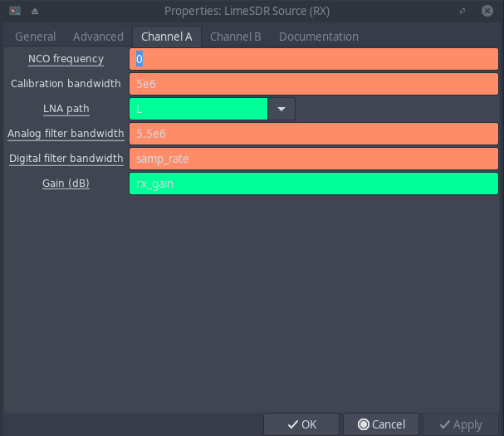Close the Properties dialog with the X button
Screen dimensions: 504x436
(x=487, y=11)
